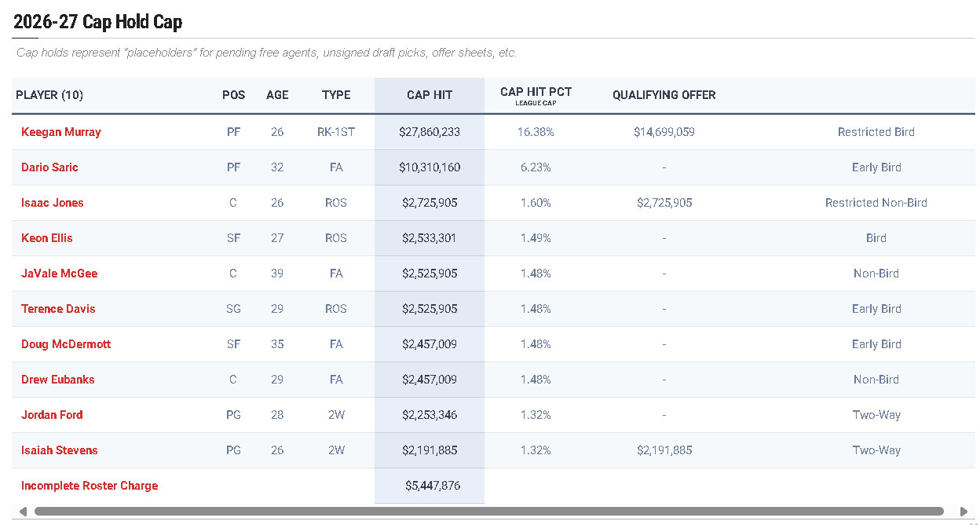Click the left scroll arrow of horizontal scrollbar
980x525 pixels.
(x=23, y=512)
